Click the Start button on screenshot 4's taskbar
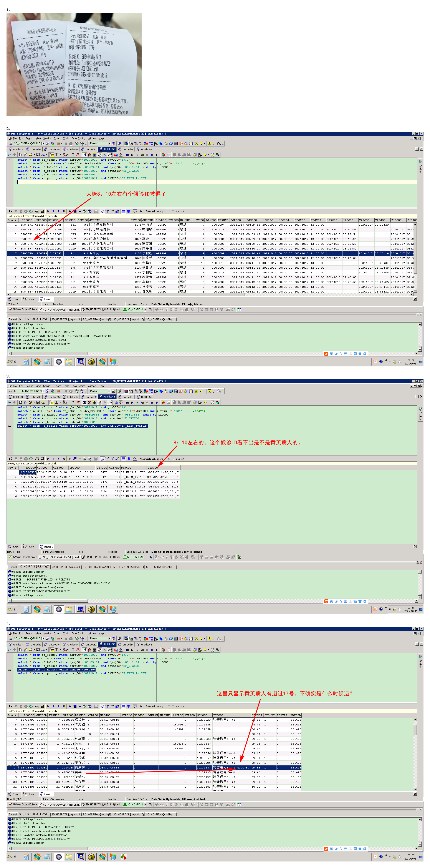The width and height of the screenshot is (430, 868). click(x=12, y=856)
